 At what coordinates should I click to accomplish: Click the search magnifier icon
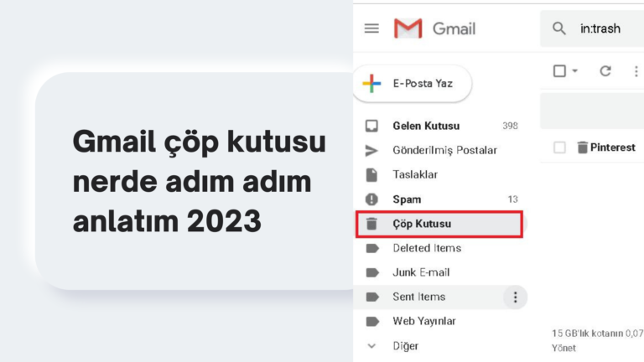pyautogui.click(x=559, y=28)
